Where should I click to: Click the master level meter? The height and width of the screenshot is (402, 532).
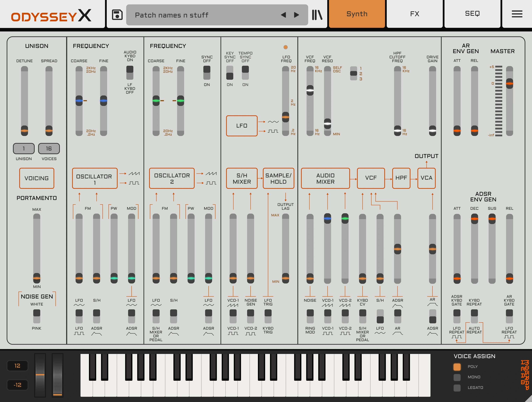click(499, 101)
